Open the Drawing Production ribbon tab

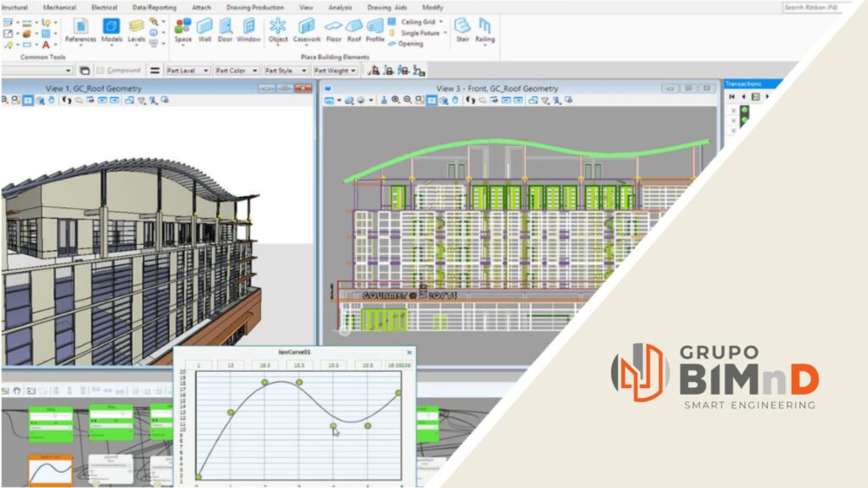[255, 7]
